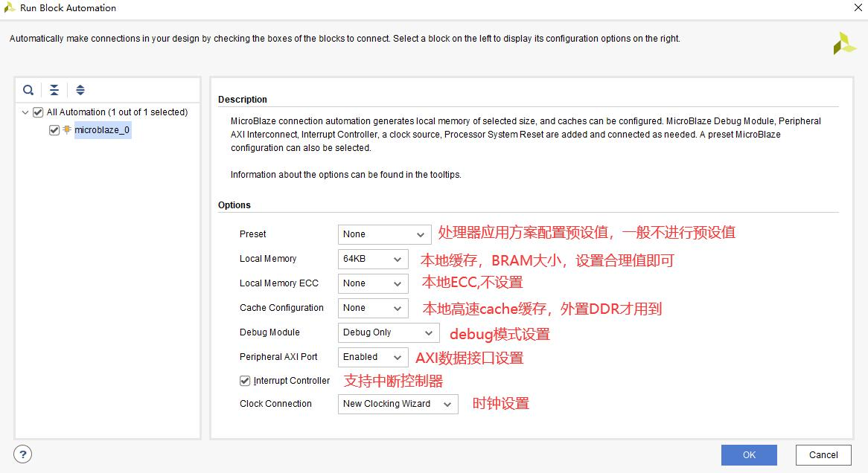Click the Vivado logo in the title bar
The width and height of the screenshot is (868, 473).
(10, 7)
